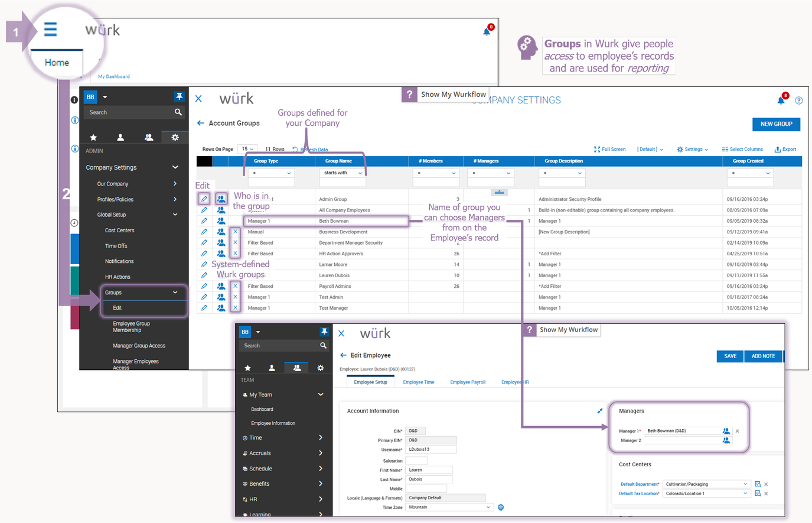Click Export above the groups table
The width and height of the screenshot is (812, 523).
785,150
